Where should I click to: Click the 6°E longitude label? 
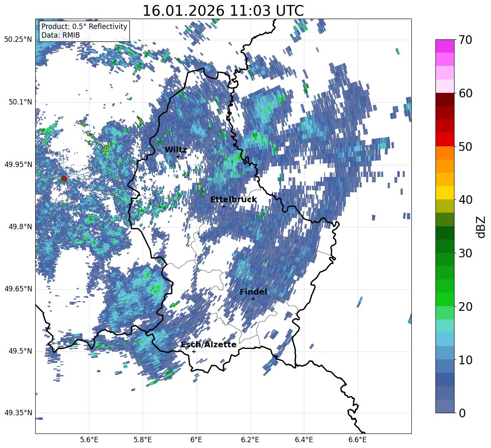(x=196, y=440)
